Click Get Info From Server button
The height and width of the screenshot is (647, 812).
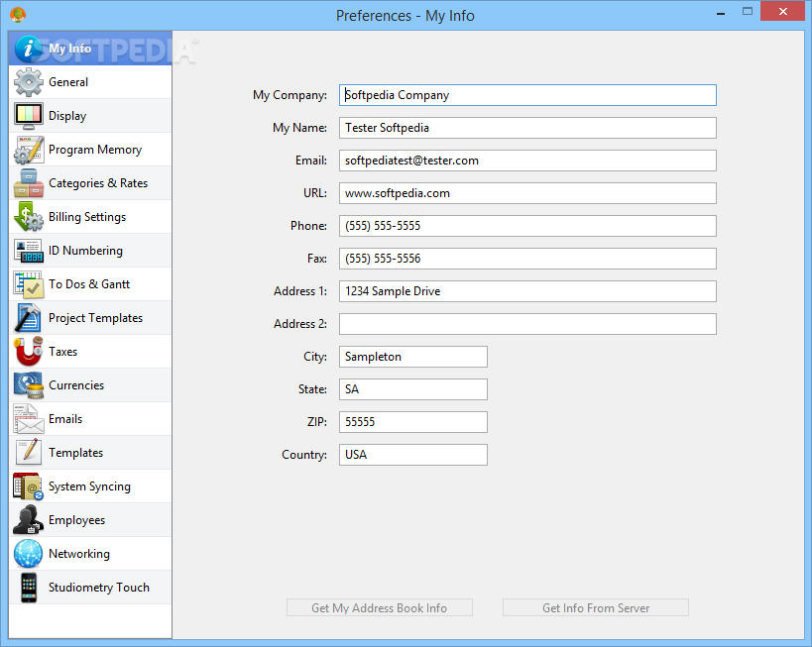[x=596, y=607]
